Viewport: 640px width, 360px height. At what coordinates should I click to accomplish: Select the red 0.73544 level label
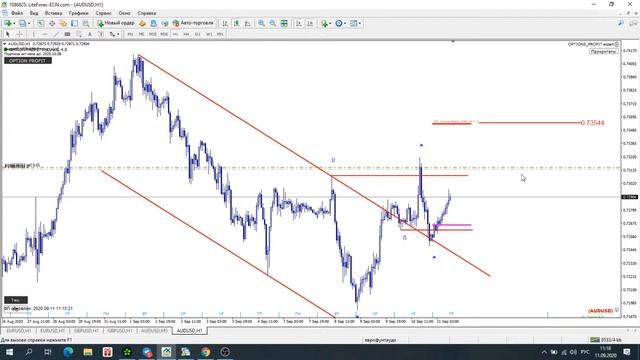pyautogui.click(x=592, y=123)
